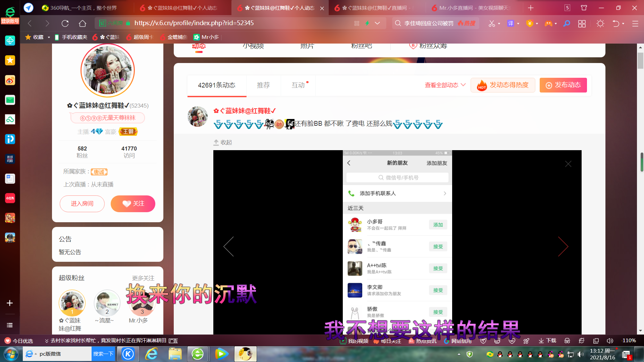Screen dimensions: 644x362
Task: Open the QR code icon in address bar
Action: 357,23
